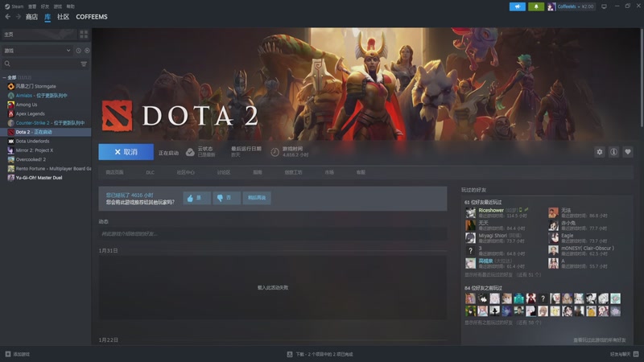Open the advanced filter options icon
Image resolution: width=644 pixels, height=362 pixels.
84,64
